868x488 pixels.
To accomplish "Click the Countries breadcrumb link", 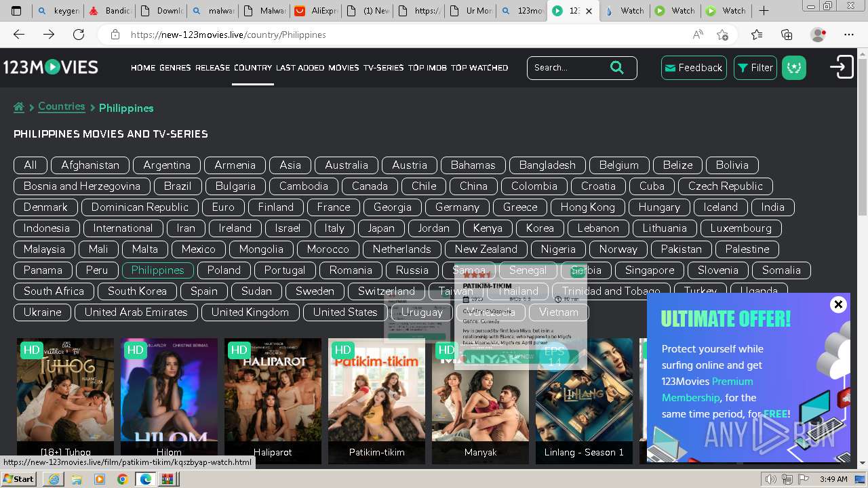I will [x=61, y=106].
